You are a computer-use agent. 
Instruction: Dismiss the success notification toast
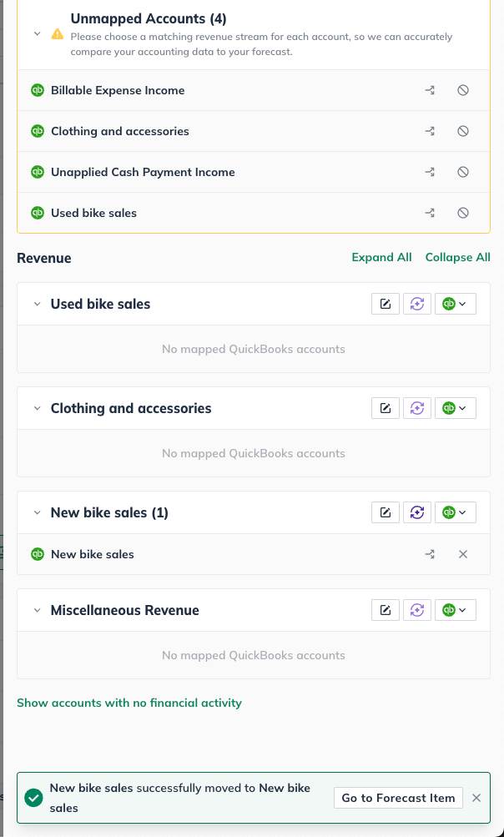point(476,798)
